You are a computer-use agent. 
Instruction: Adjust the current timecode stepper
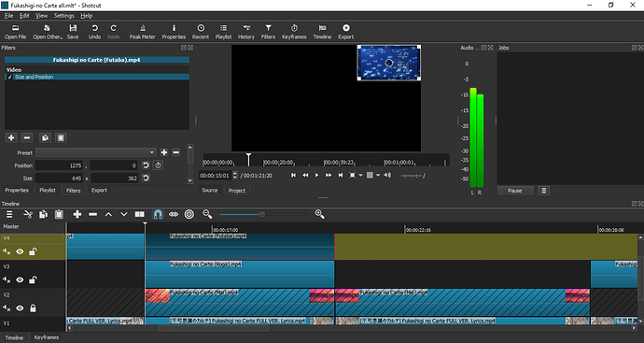tap(235, 175)
